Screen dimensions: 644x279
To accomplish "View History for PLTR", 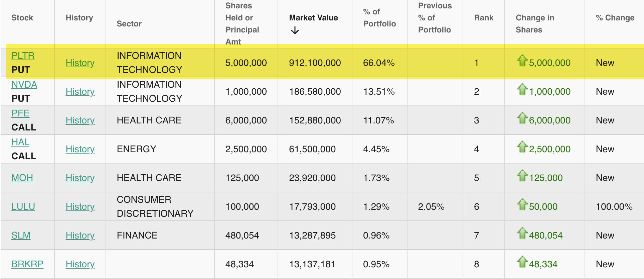I will 80,63.
